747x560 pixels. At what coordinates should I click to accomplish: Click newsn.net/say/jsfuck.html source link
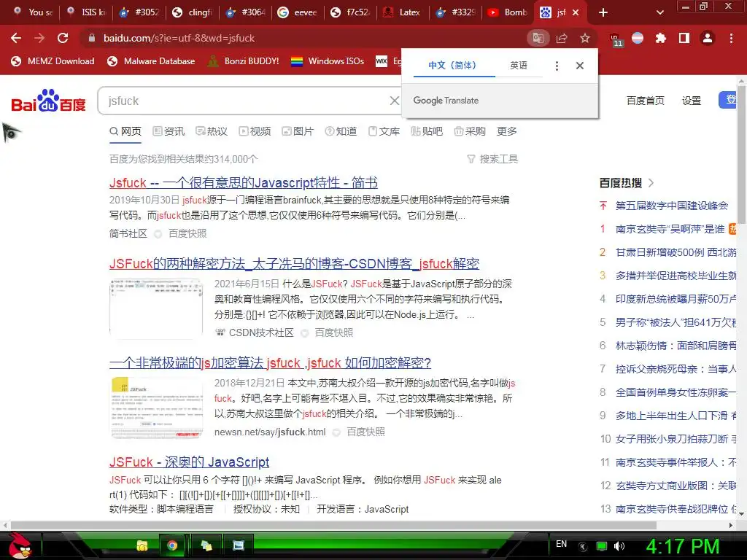(x=270, y=432)
